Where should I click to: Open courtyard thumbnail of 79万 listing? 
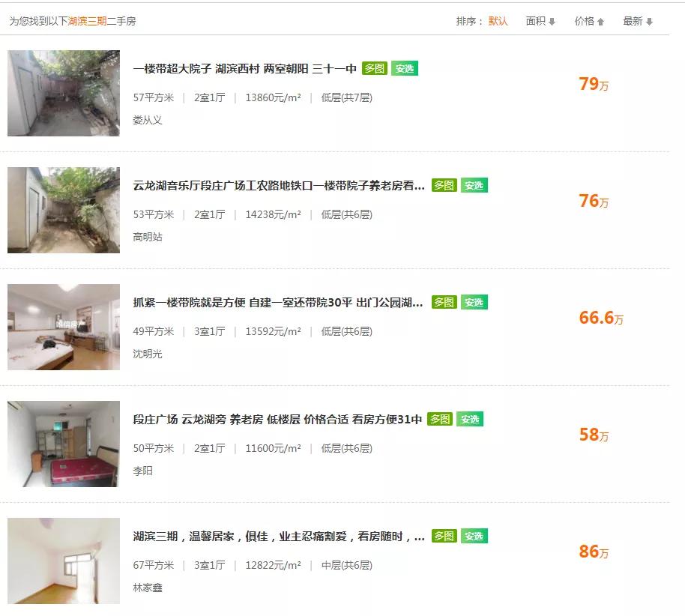(64, 93)
